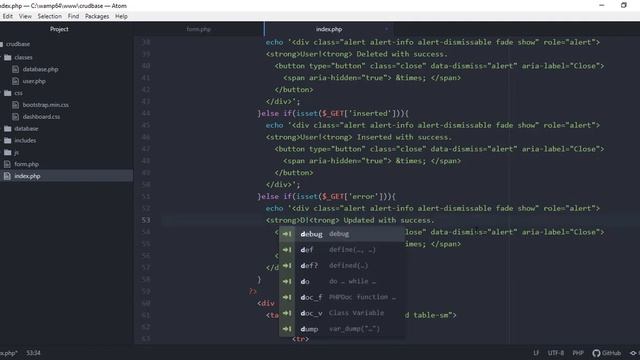Open the Find menu
This screenshot has width=640, height=360.
pos(73,16)
